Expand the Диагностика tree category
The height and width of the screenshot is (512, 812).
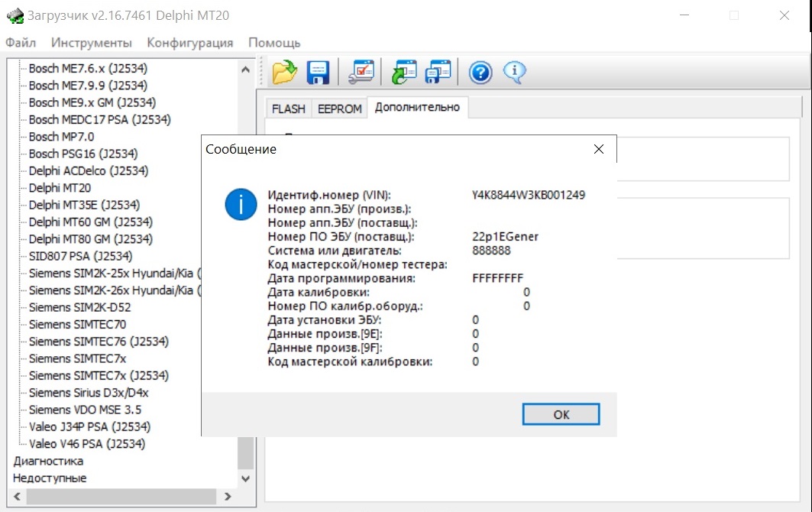point(48,461)
